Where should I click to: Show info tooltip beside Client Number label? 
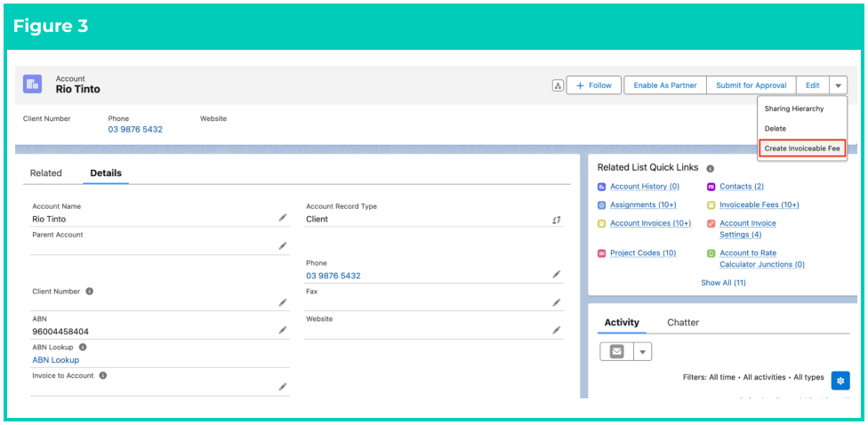pos(89,291)
